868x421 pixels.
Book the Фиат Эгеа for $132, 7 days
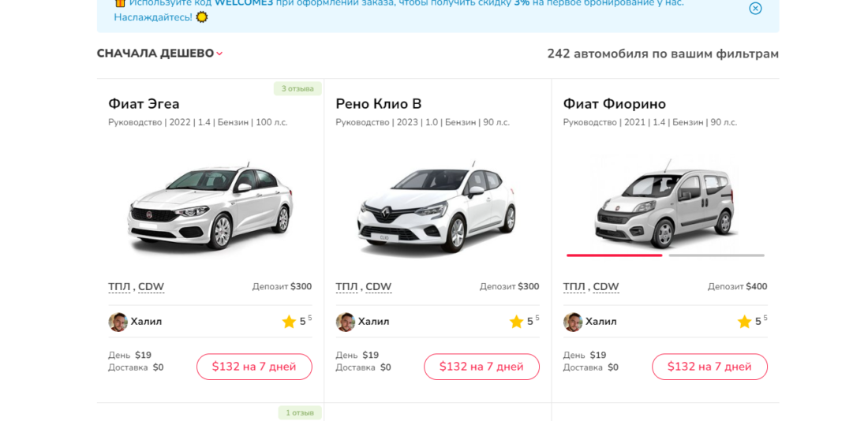click(x=254, y=367)
